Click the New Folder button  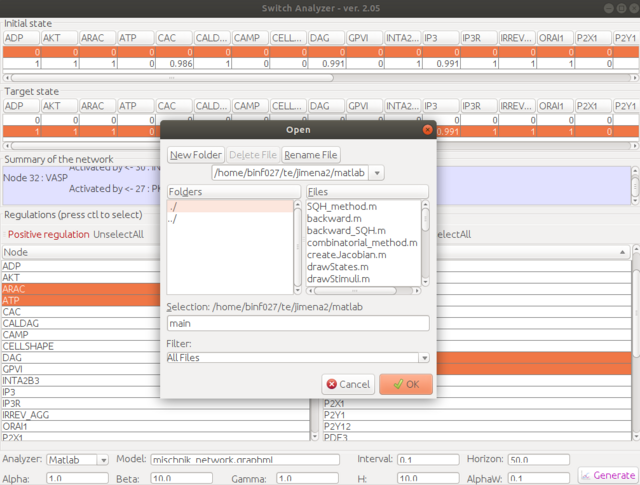click(x=196, y=155)
